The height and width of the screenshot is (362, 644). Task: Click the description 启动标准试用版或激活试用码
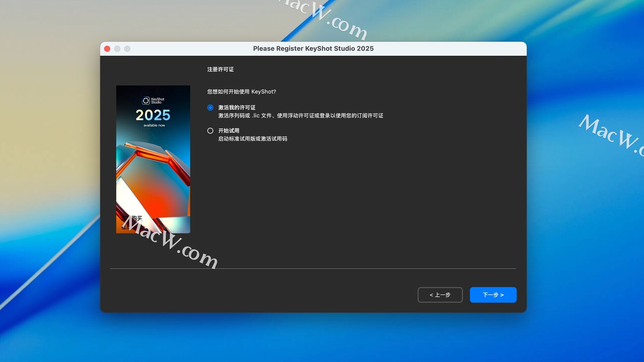(253, 139)
